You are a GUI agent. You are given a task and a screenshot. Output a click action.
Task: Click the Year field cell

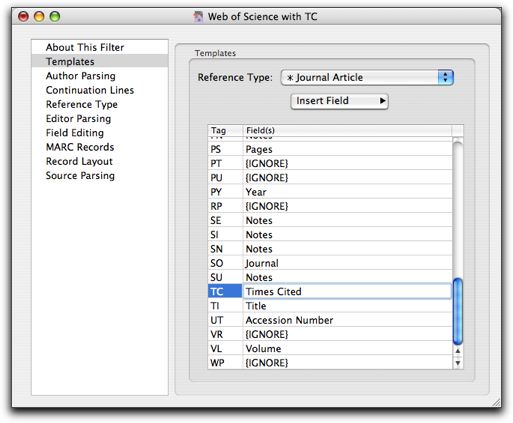pos(347,192)
